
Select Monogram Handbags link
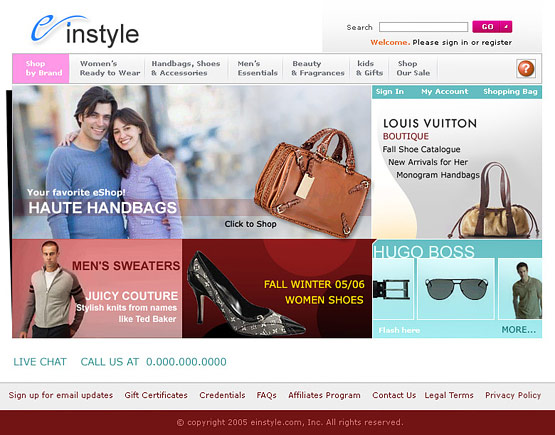click(x=438, y=175)
